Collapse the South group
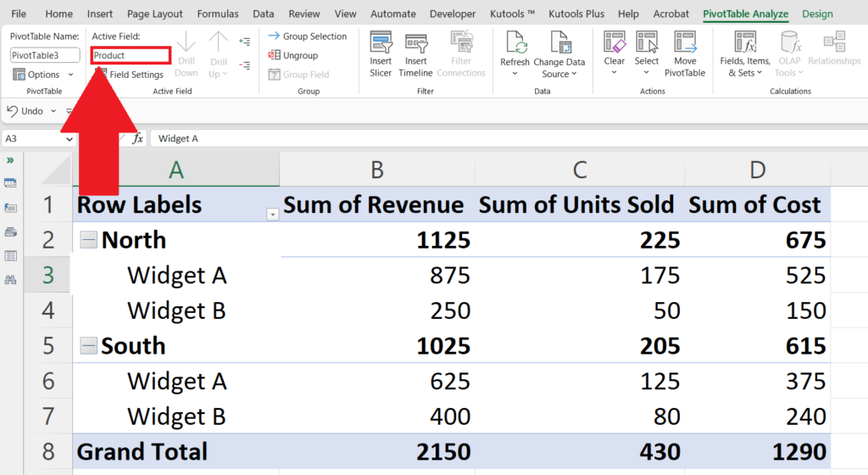 click(88, 345)
